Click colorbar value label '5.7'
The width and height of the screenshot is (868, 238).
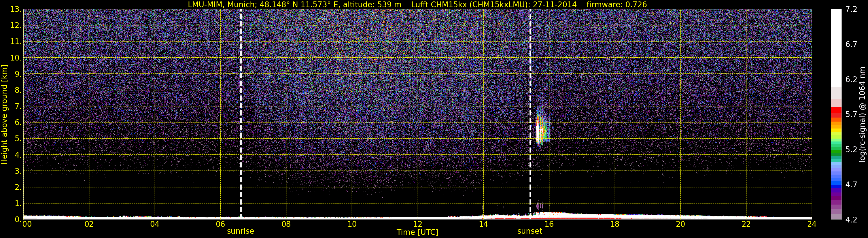click(852, 115)
